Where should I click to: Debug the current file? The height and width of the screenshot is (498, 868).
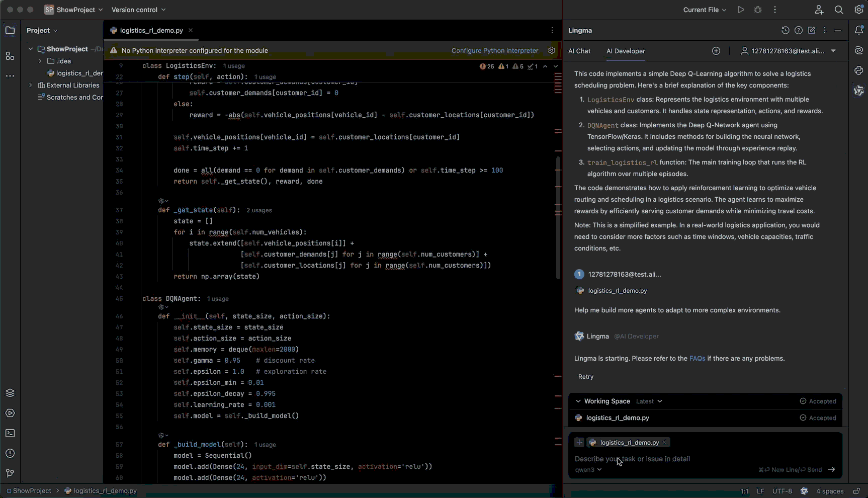[x=758, y=10]
